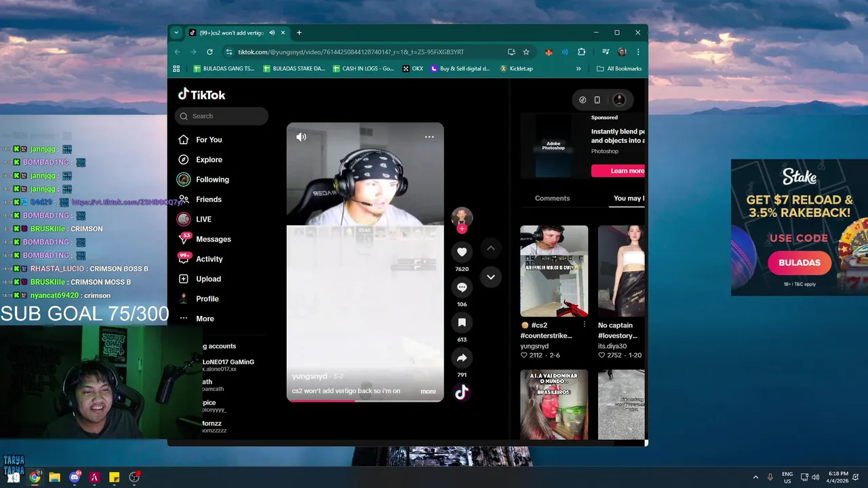Open the TikTok profile avatar menu
Viewport: 868px width, 488px height.
[619, 100]
